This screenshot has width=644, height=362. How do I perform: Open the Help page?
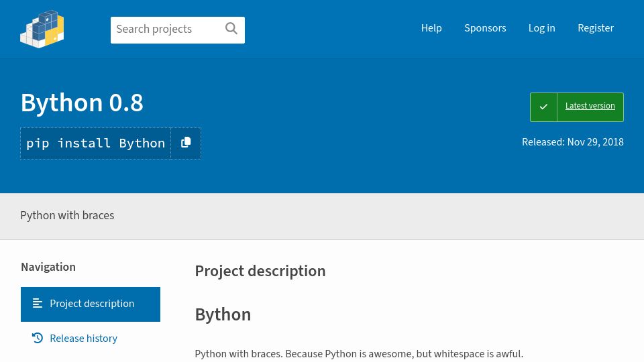[431, 28]
